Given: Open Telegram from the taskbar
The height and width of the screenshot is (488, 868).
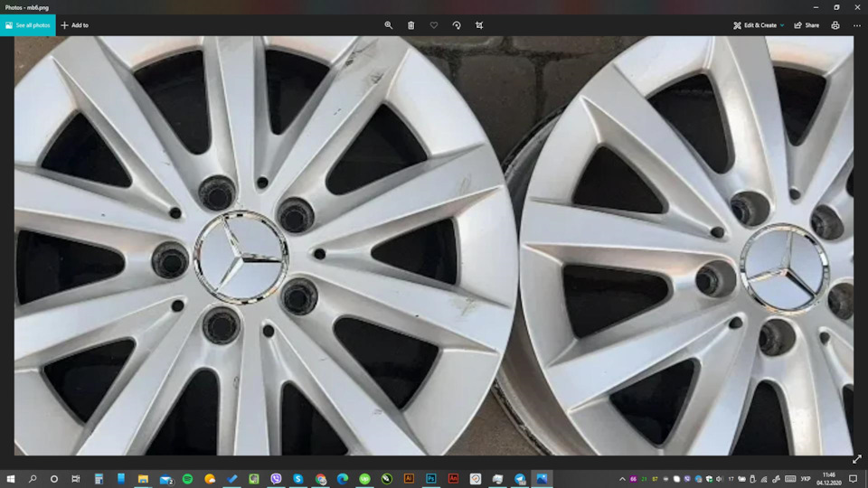Looking at the screenshot, I should (520, 479).
